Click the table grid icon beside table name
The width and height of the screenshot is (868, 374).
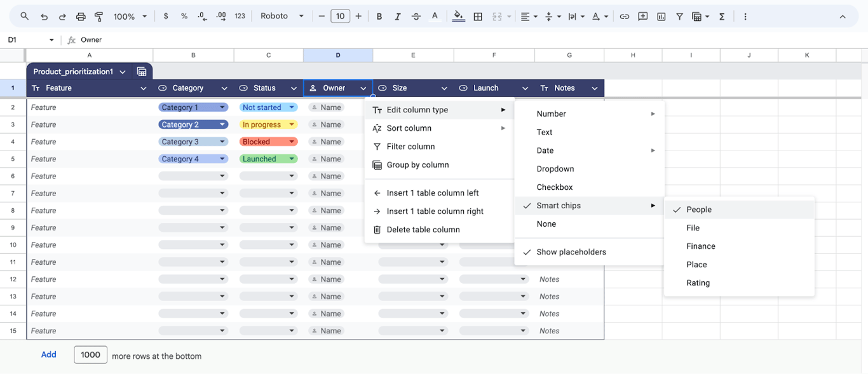pyautogui.click(x=142, y=72)
